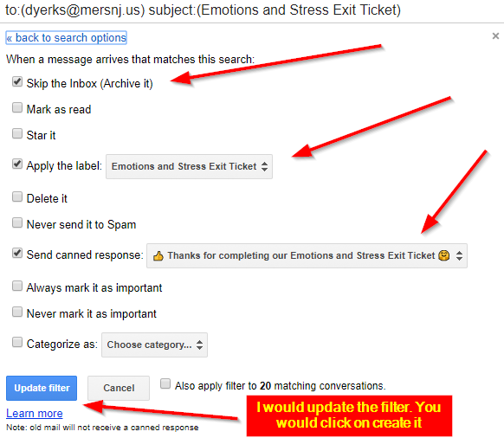Check the Delete it checkbox
This screenshot has height=438, width=504.
(17, 196)
